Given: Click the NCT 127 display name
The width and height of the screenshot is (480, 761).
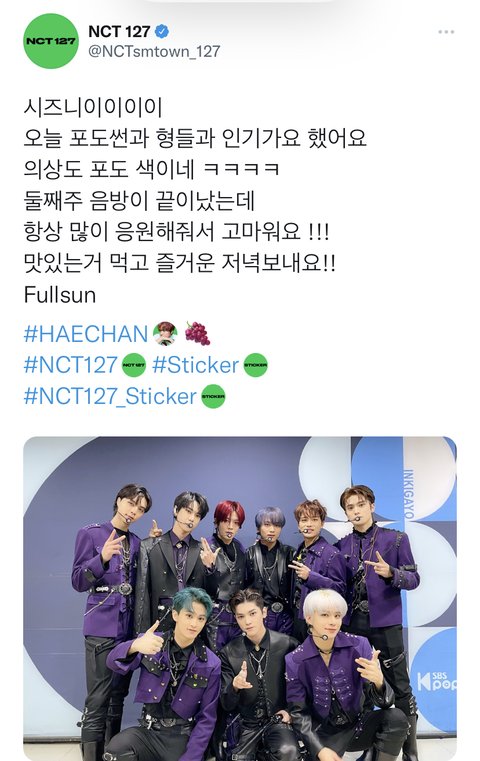Looking at the screenshot, I should click(x=119, y=32).
